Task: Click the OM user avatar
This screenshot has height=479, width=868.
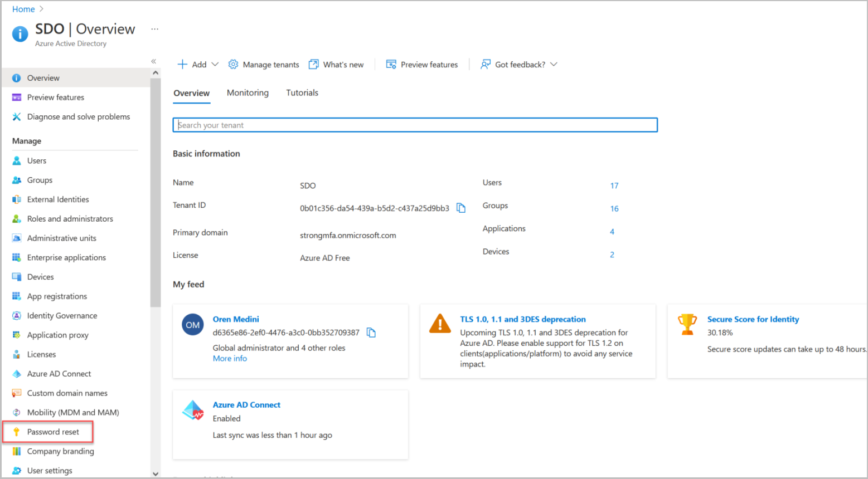Action: point(193,325)
